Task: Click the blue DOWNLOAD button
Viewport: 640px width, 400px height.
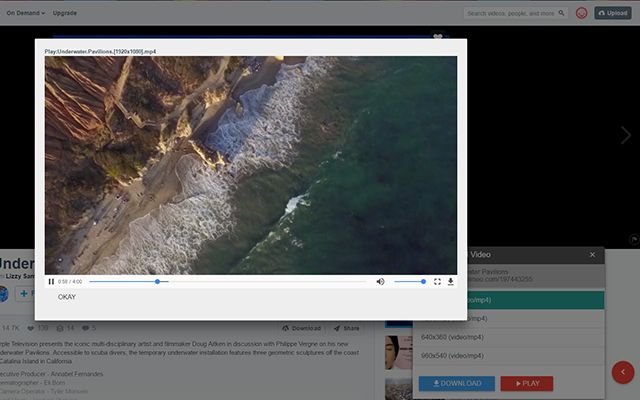Action: click(x=457, y=384)
